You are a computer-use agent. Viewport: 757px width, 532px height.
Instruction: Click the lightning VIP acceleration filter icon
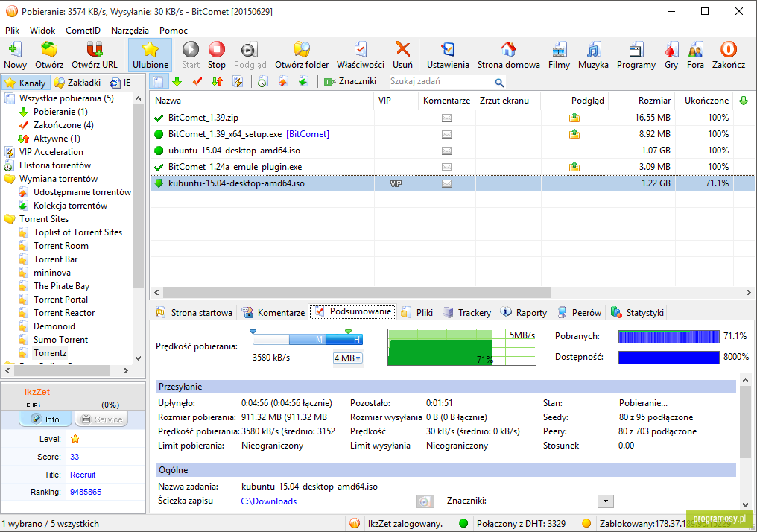(x=238, y=81)
